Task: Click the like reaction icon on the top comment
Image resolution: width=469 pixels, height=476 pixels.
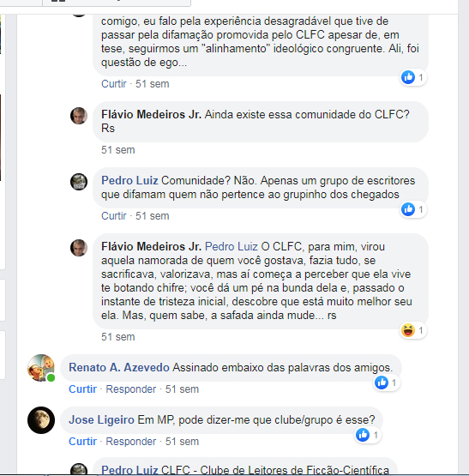Action: (x=408, y=77)
